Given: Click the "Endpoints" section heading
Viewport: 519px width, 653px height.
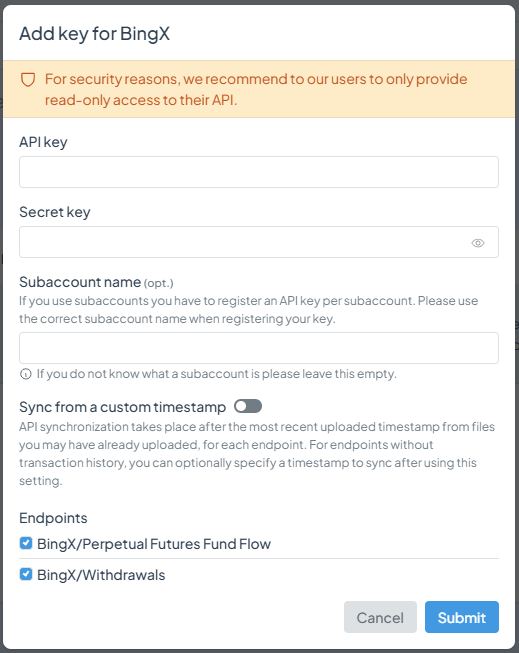Looking at the screenshot, I should [x=53, y=518].
